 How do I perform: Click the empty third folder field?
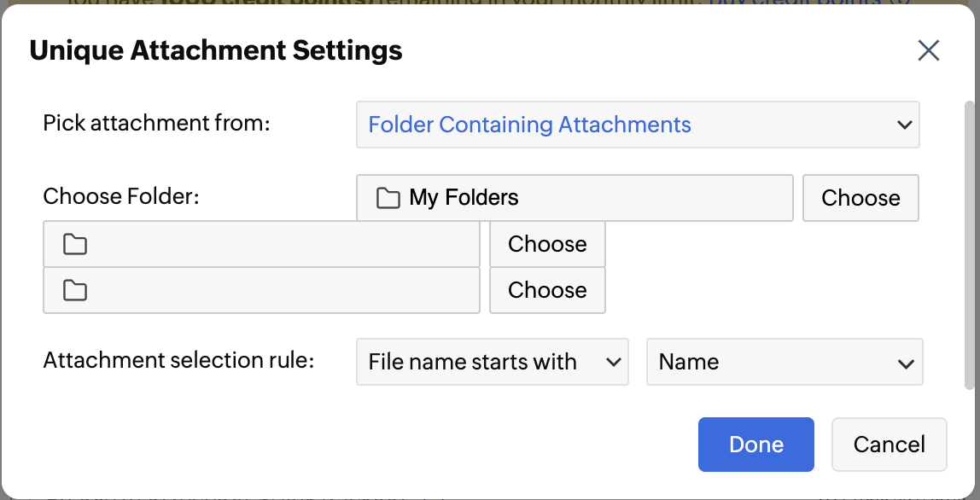(x=273, y=291)
